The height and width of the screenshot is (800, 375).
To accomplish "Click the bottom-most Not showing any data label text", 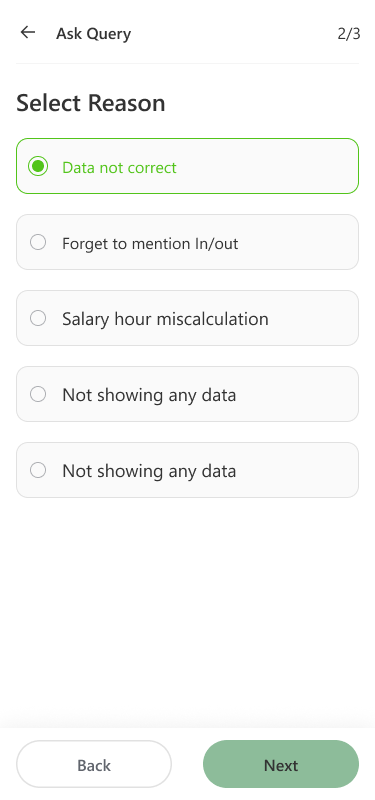I will tap(149, 471).
